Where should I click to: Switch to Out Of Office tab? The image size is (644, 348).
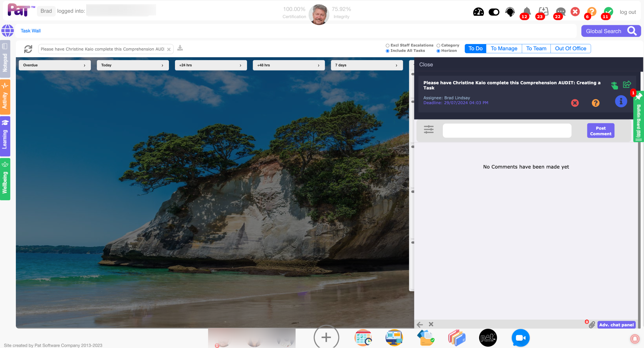(x=570, y=49)
